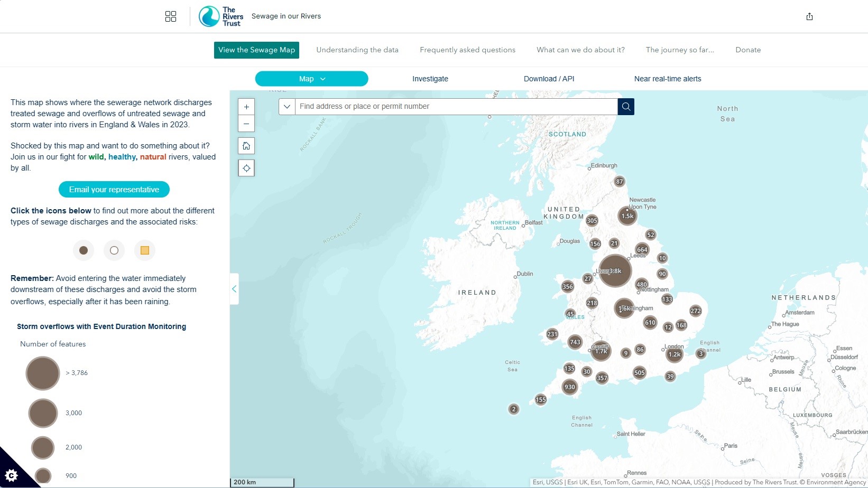The height and width of the screenshot is (488, 868).
Task: Open The journey so far... tab
Action: point(680,50)
